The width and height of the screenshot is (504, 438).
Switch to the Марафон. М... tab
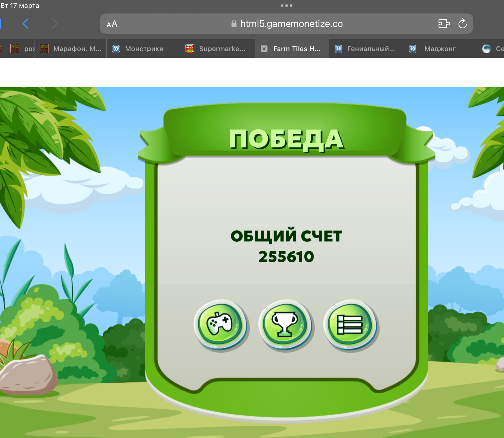pyautogui.click(x=77, y=49)
